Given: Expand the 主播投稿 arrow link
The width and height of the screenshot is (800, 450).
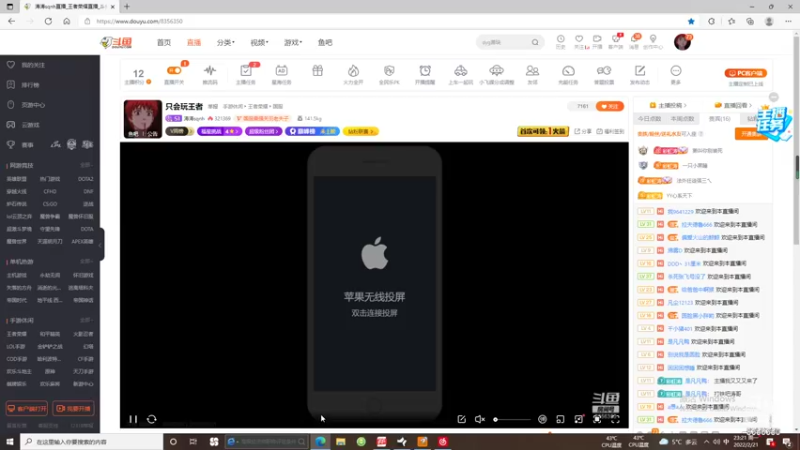Looking at the screenshot, I should [668, 105].
